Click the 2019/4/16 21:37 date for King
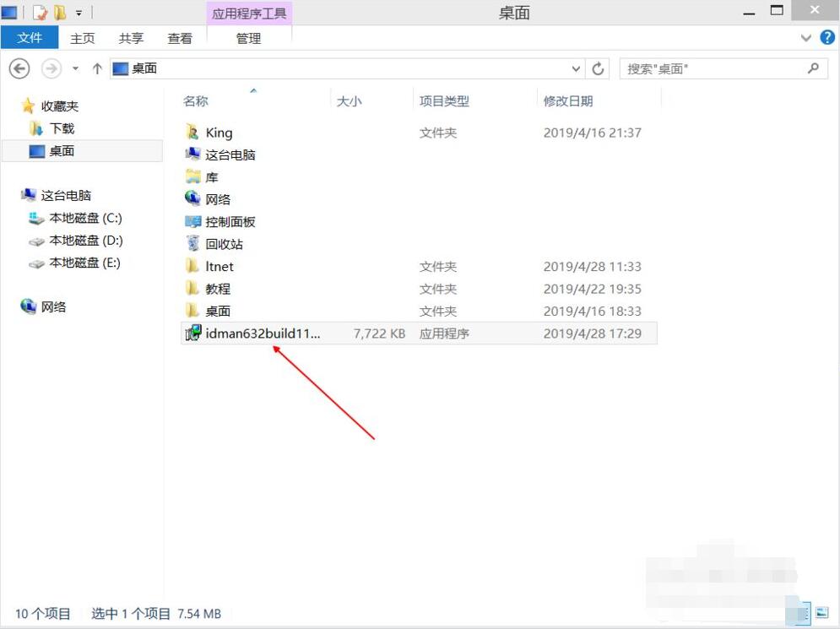 point(593,133)
